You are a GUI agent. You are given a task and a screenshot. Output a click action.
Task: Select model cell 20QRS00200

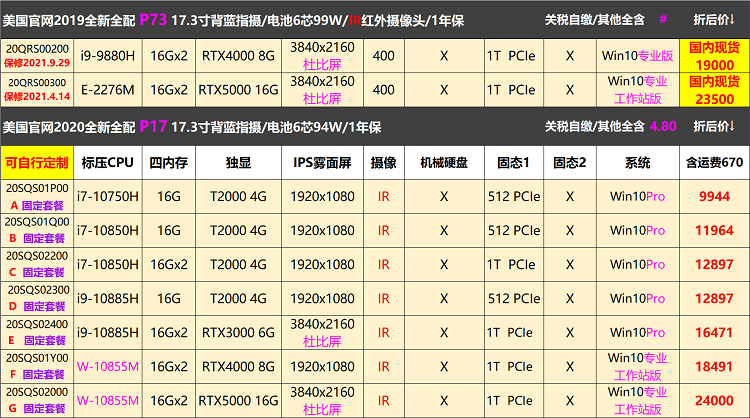coord(37,56)
